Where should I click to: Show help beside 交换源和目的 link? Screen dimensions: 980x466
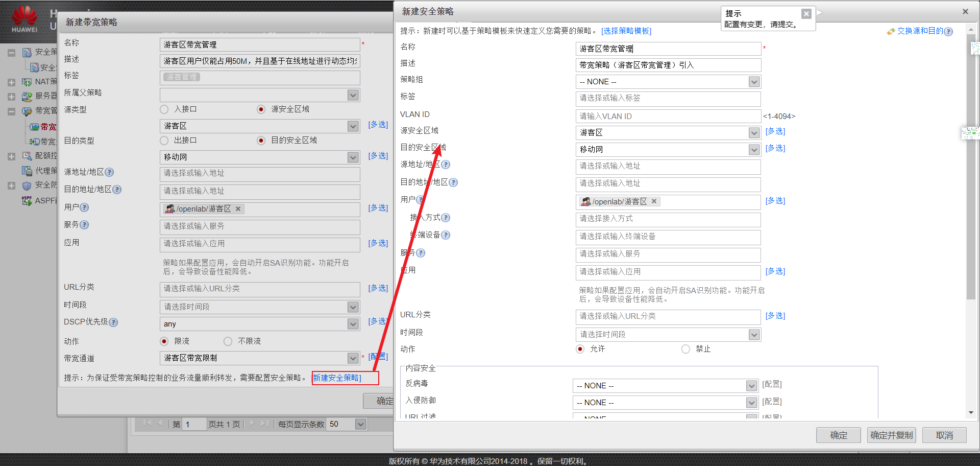(x=948, y=32)
